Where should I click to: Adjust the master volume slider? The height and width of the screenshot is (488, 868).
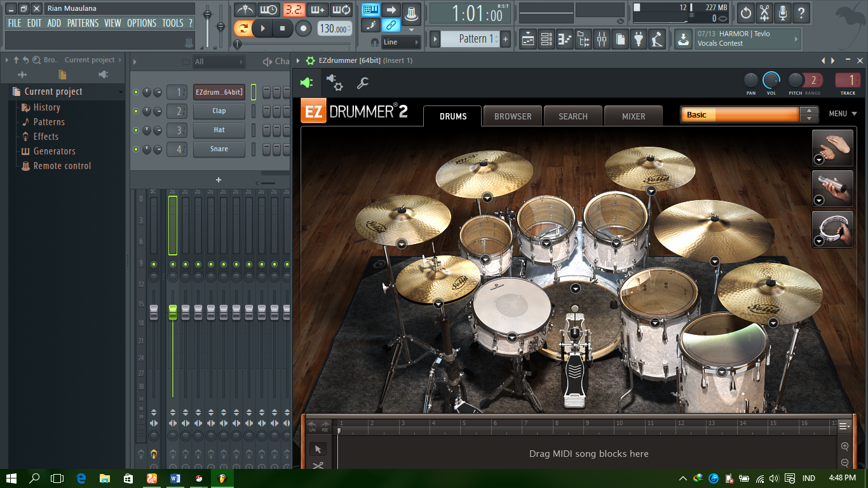coord(207,25)
